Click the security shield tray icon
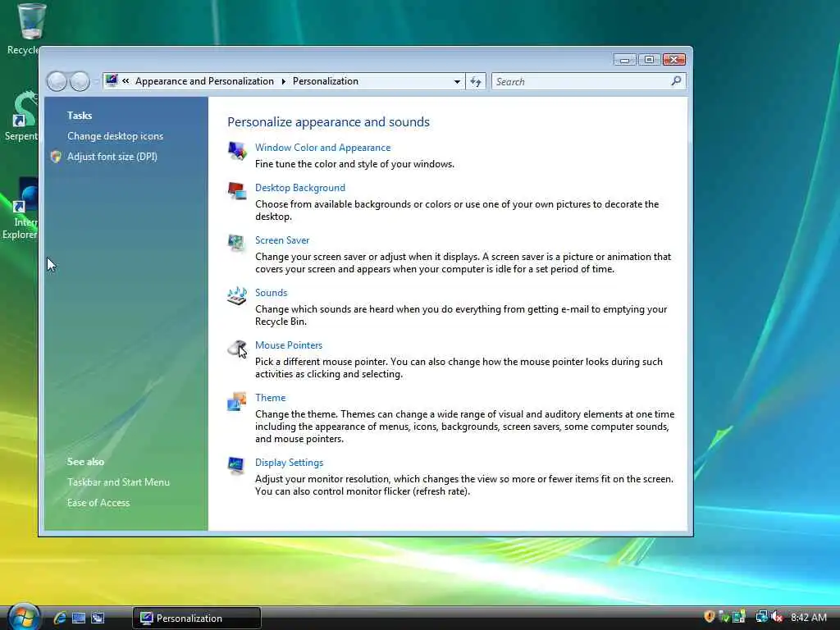 [709, 617]
